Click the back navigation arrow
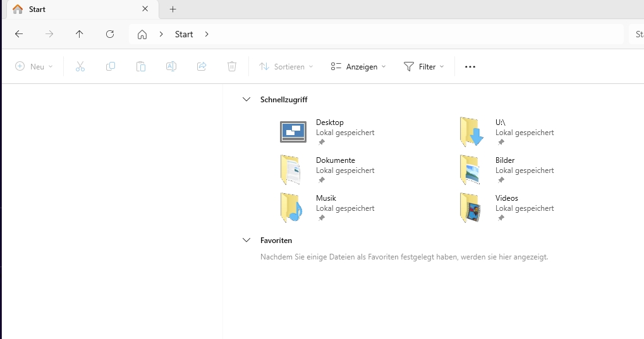The height and width of the screenshot is (339, 644). pyautogui.click(x=19, y=34)
